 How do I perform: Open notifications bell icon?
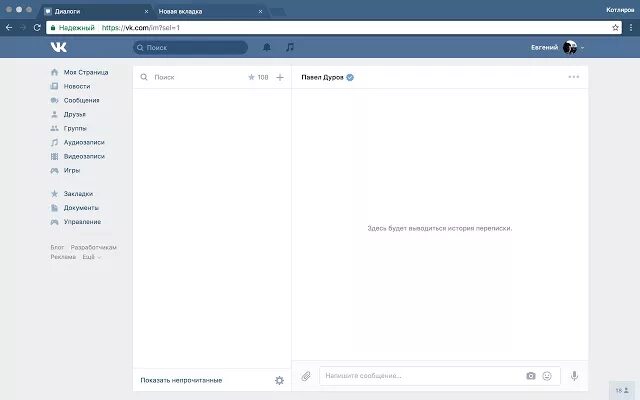[267, 47]
